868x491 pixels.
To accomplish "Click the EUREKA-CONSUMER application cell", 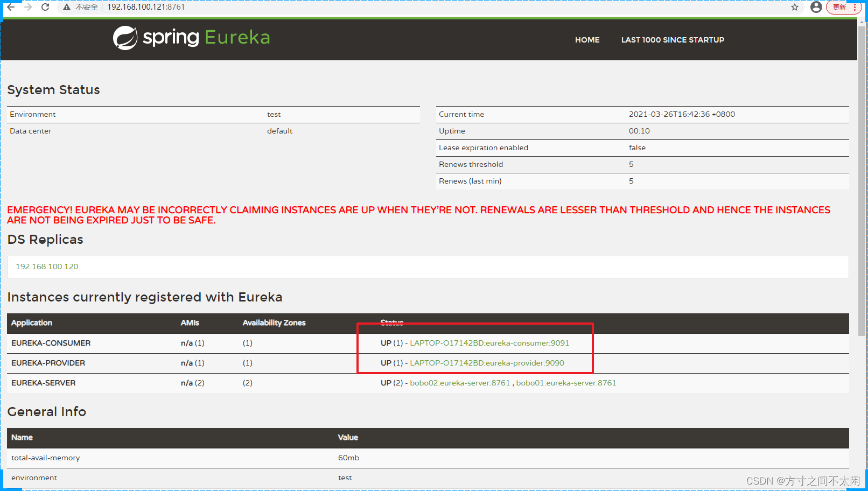I will tap(51, 343).
